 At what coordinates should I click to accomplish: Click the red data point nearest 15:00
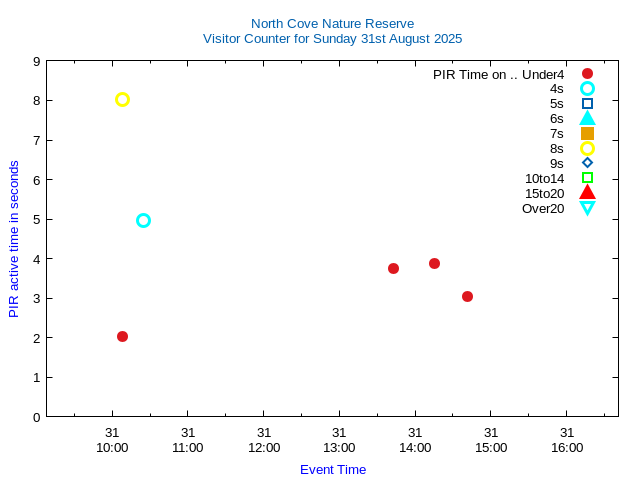tap(467, 296)
